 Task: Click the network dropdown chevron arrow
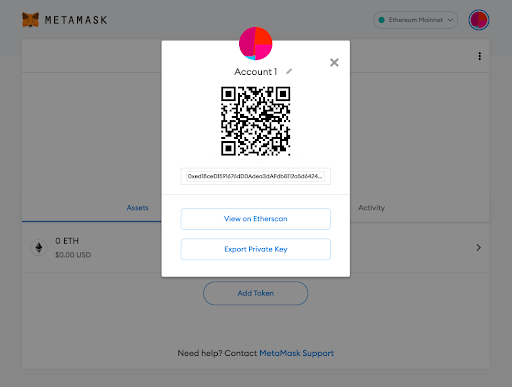[x=450, y=20]
